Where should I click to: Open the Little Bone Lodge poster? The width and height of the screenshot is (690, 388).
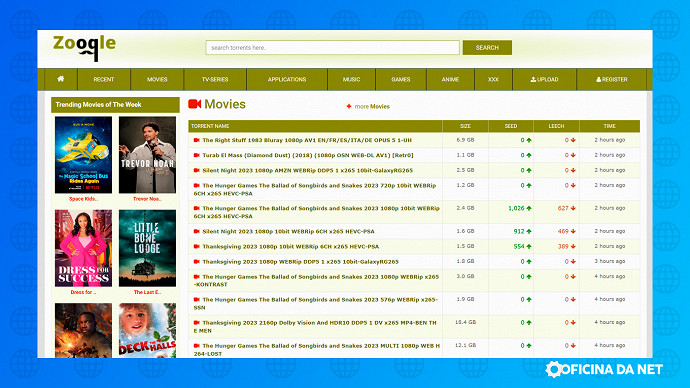point(147,248)
